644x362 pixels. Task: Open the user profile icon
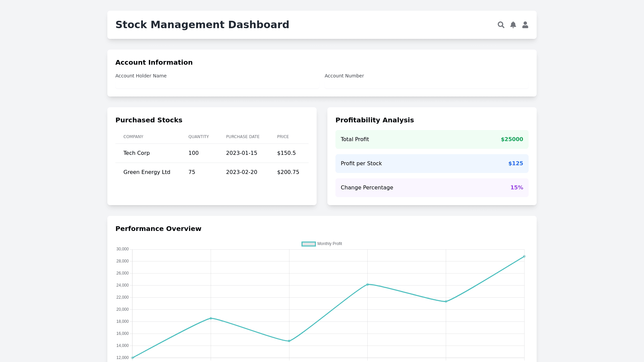coord(525,25)
